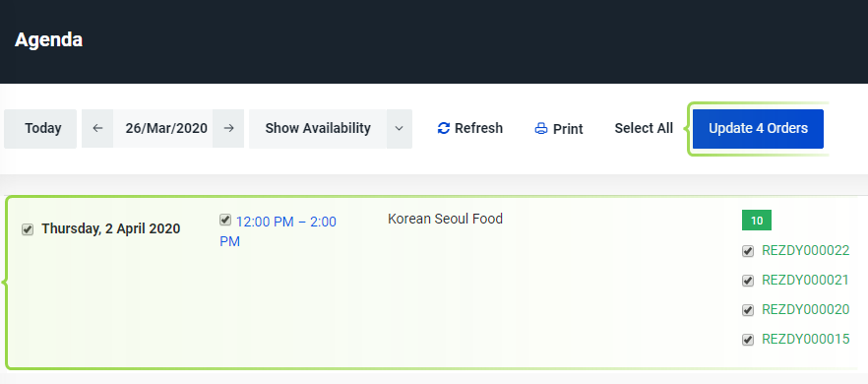
Task: Untick the checkbox for order REZDY000021
Action: [748, 281]
